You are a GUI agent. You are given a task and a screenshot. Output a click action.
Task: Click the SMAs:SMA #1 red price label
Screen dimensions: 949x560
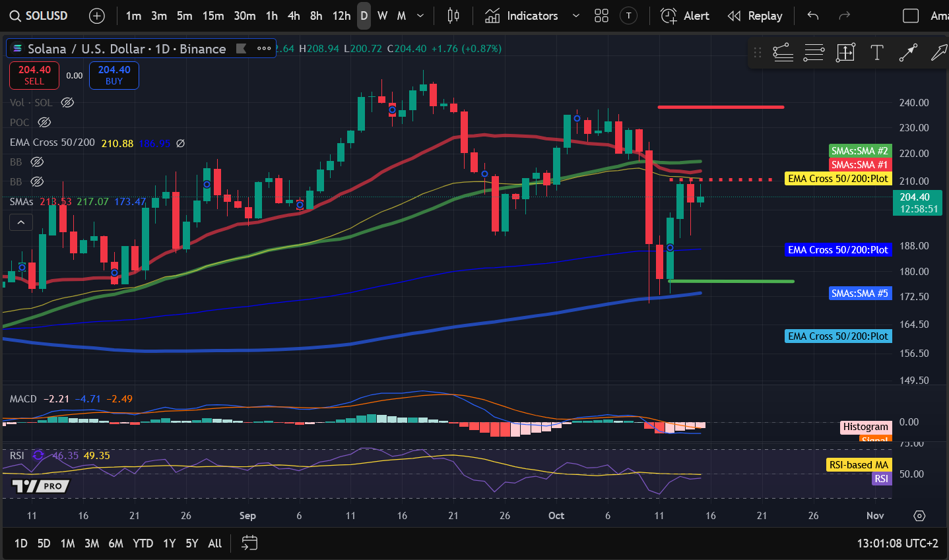tap(860, 165)
